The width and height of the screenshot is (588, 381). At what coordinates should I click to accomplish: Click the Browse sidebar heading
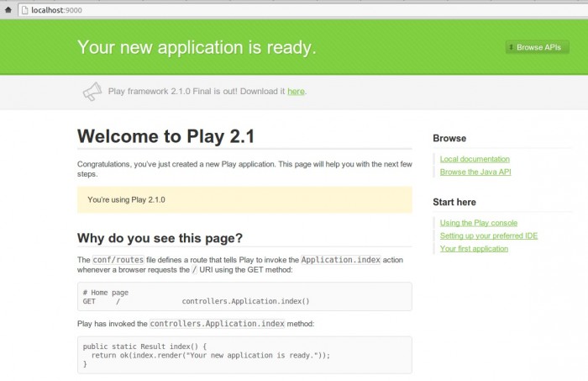(x=449, y=138)
